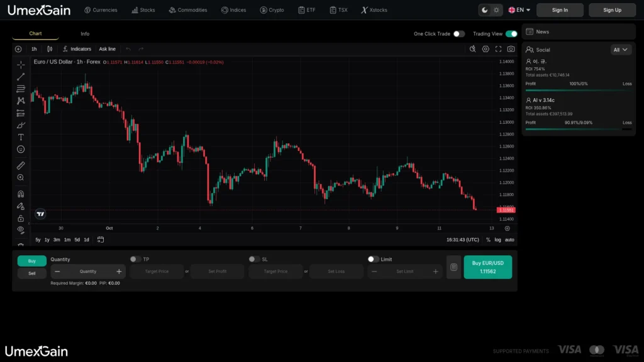Screen dimensions: 644x362
Task: Open the Social filter All dropdown
Action: (620, 50)
